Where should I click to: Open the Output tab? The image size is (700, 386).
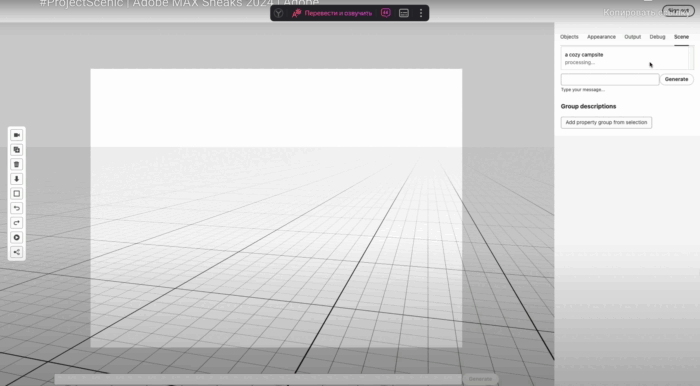[632, 37]
